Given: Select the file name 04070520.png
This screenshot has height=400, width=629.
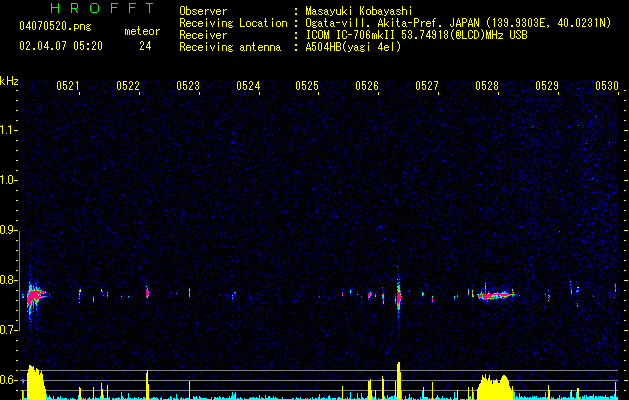Looking at the screenshot, I should 55,27.
